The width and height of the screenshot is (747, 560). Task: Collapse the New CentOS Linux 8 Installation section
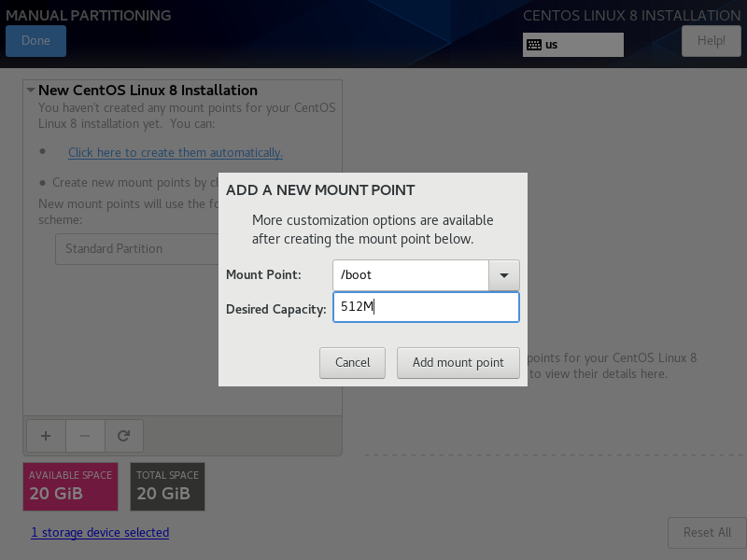[31, 90]
